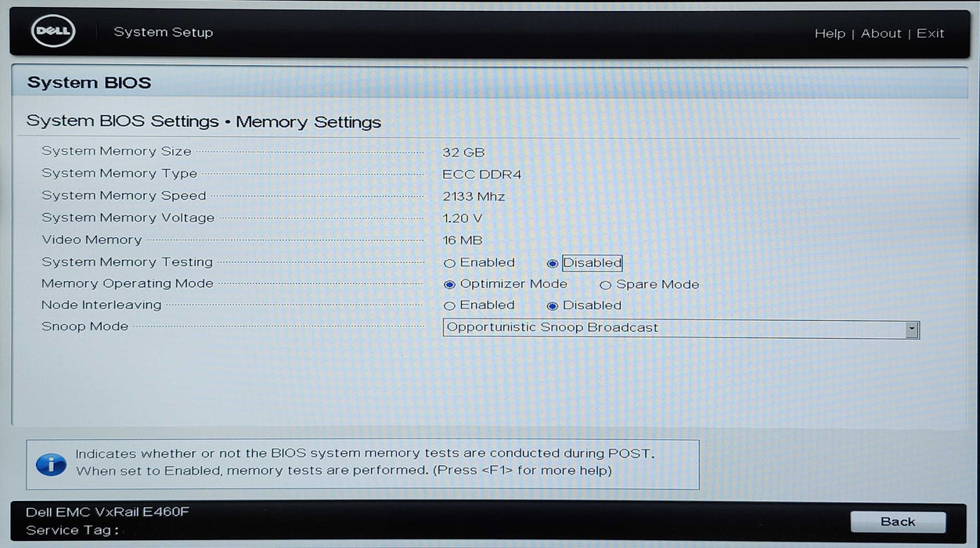This screenshot has width=980, height=548.
Task: Set Node Interleaving to Disabled
Action: point(553,306)
